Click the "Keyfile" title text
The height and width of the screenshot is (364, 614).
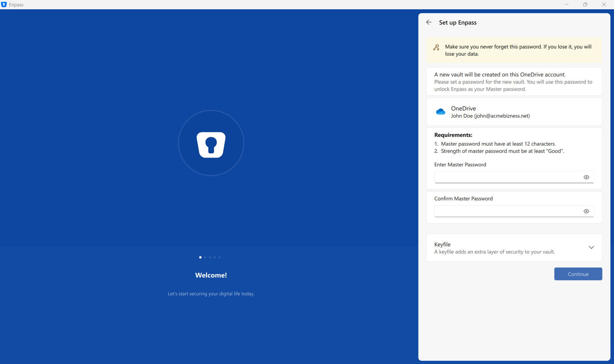click(442, 244)
